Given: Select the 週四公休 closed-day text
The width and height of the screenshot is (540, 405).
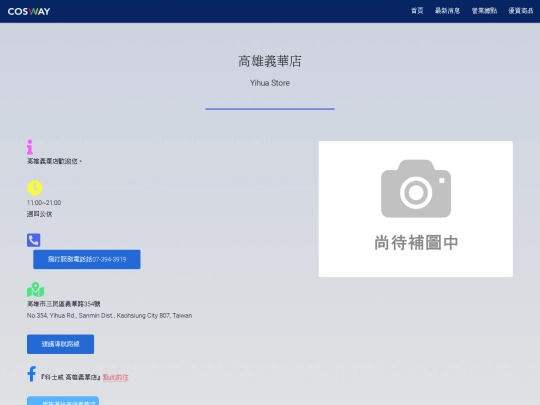Looking at the screenshot, I should 40,214.
